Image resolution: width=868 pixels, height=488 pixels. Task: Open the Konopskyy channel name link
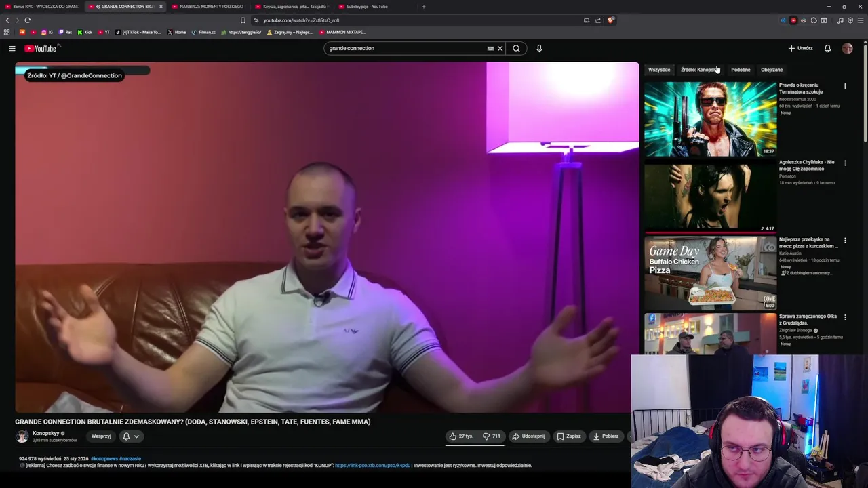tap(46, 433)
